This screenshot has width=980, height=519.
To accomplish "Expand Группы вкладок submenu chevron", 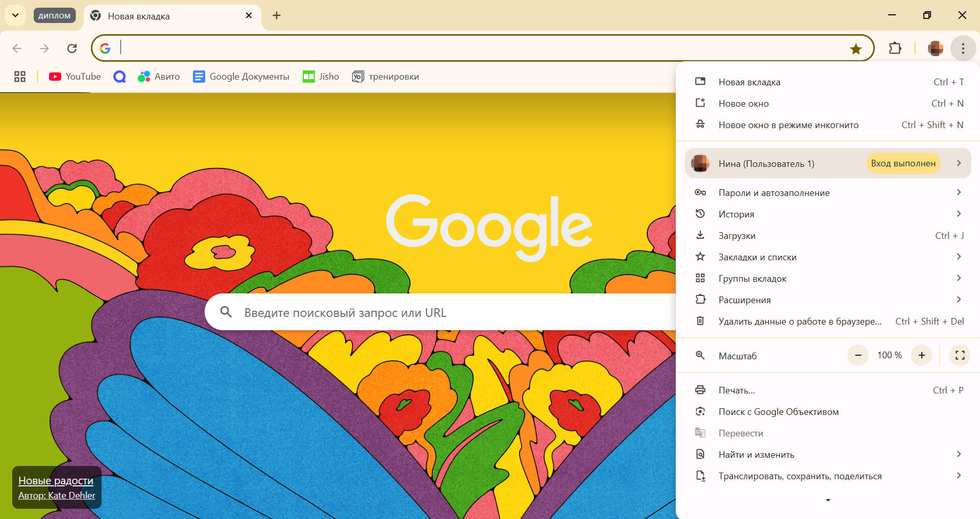I will click(x=959, y=278).
